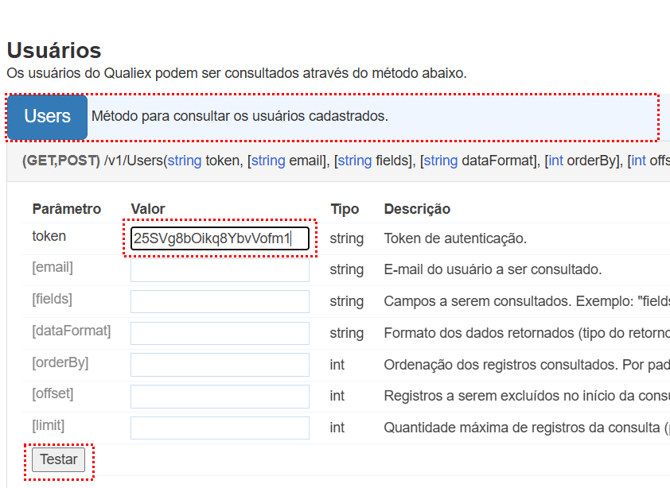
Task: Select the [fields] value input box
Action: click(219, 301)
